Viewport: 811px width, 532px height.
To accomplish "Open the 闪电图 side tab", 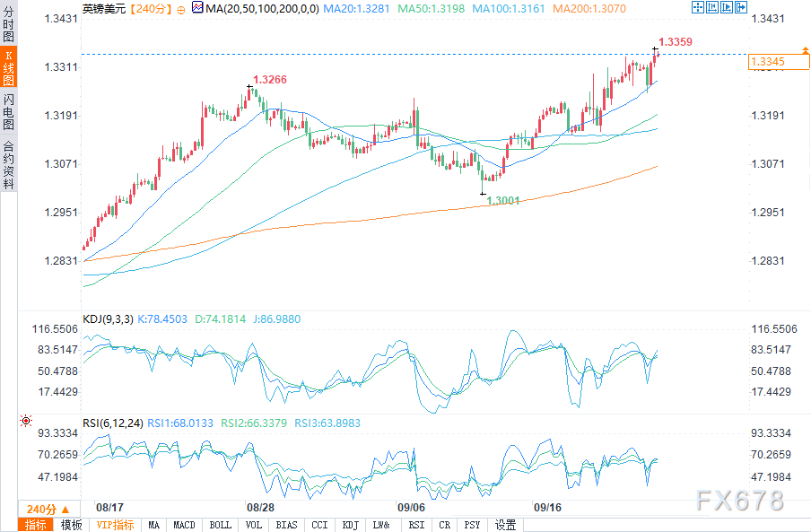I will (8, 112).
